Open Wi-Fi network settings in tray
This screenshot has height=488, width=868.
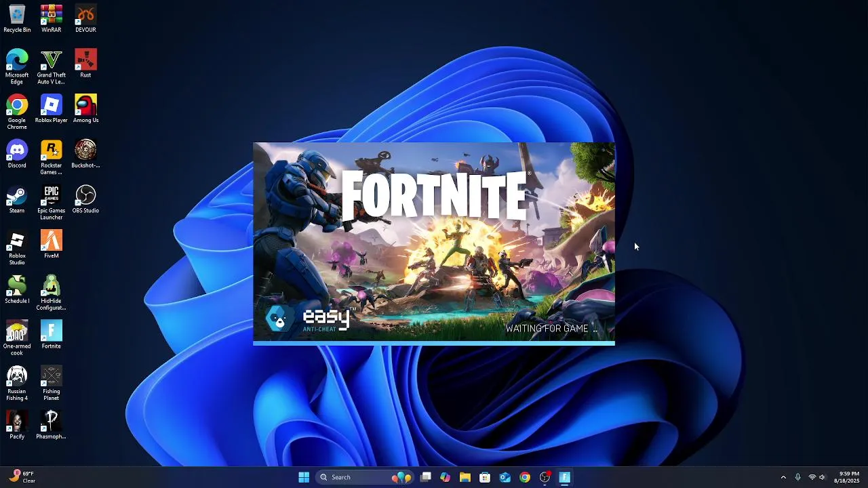812,477
